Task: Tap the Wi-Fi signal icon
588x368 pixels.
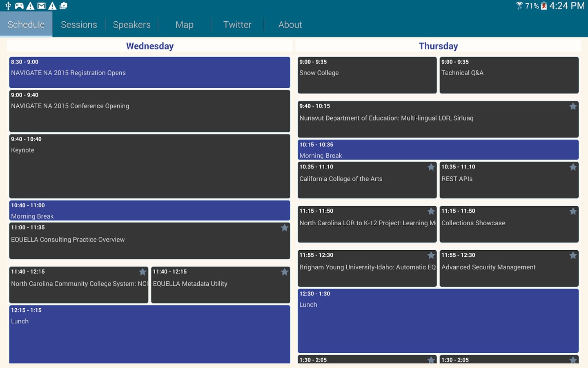Action: pyautogui.click(x=519, y=6)
